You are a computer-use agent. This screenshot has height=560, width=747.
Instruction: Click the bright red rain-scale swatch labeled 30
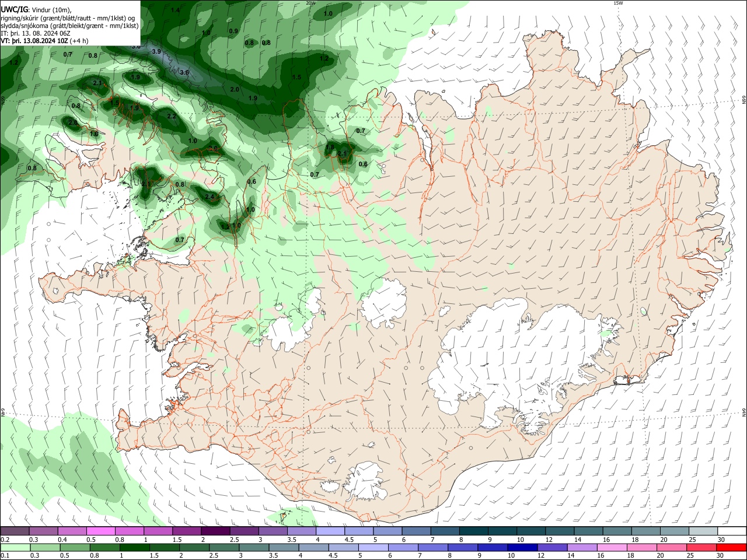point(731,547)
